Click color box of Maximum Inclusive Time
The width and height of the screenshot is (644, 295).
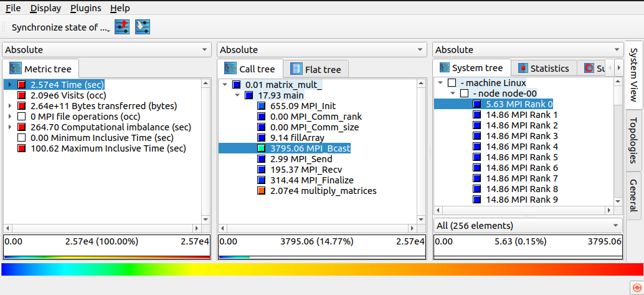[22, 148]
